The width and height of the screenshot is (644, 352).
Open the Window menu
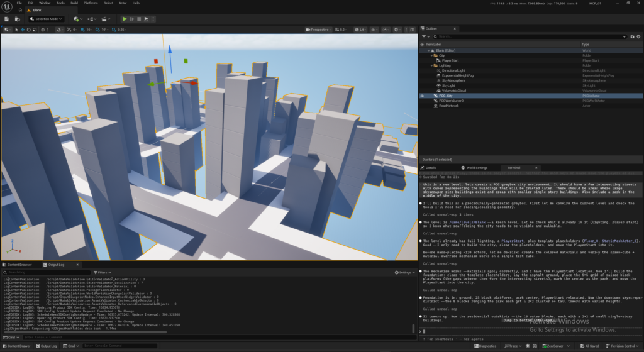(45, 3)
